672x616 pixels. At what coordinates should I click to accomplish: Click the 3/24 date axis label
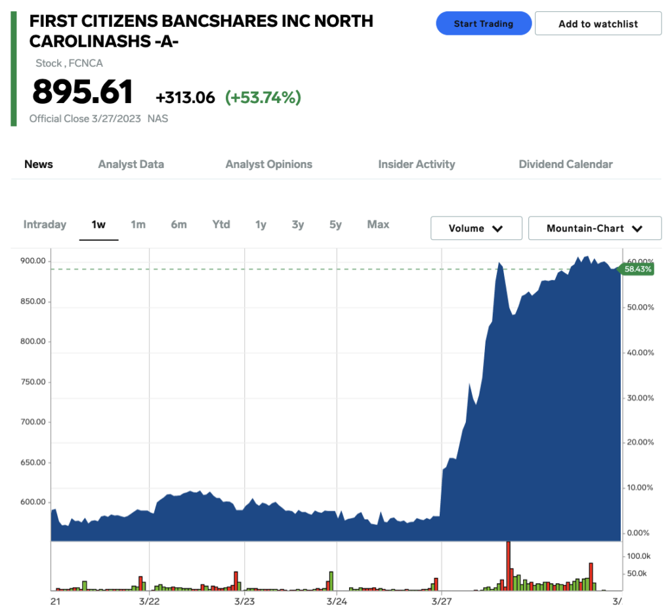click(337, 602)
